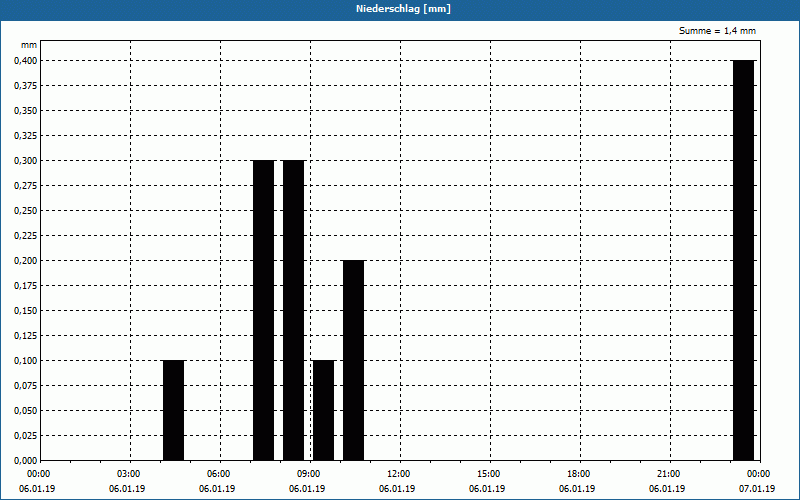Click the 06:00 time axis label
The image size is (800, 500).
(x=218, y=474)
